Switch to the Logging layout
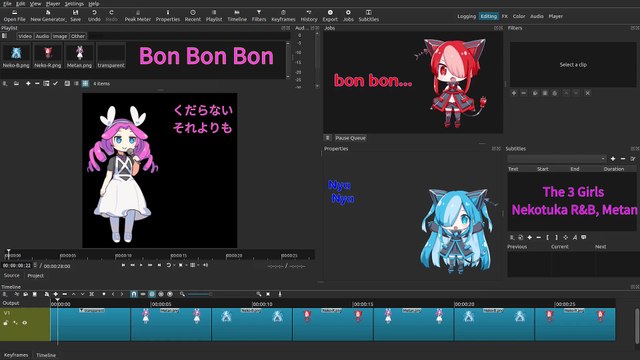 pos(467,16)
